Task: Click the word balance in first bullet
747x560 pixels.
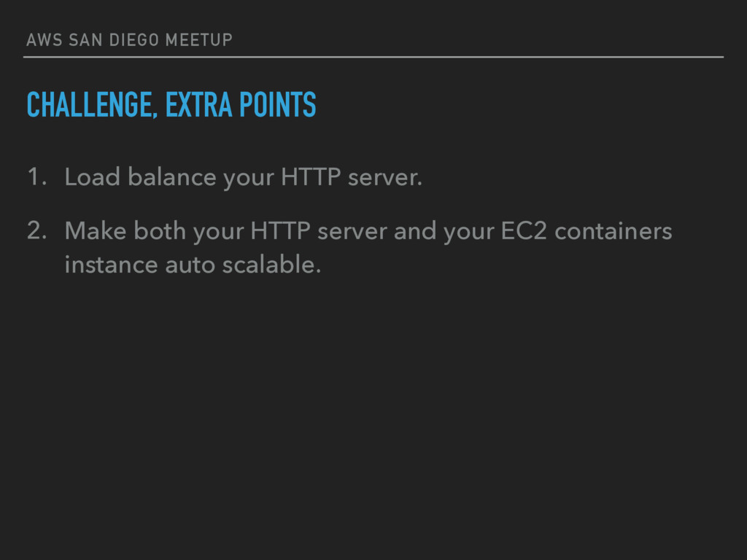Action: [x=172, y=176]
